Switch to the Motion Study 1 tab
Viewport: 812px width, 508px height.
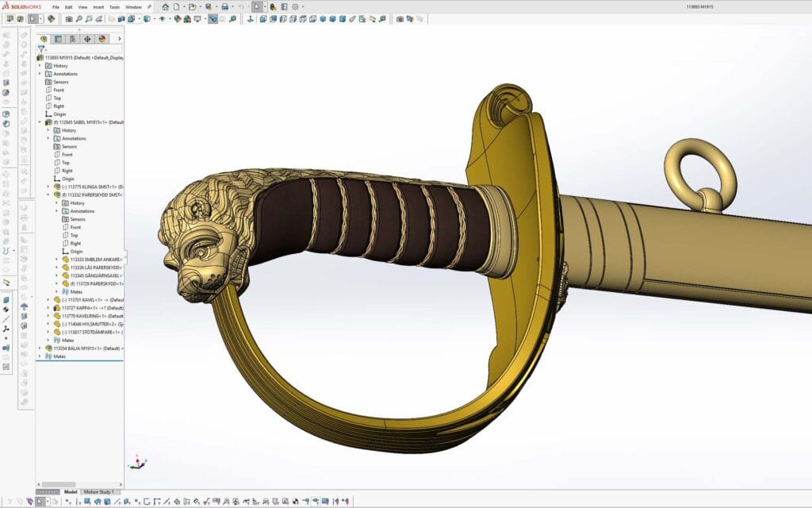[x=100, y=491]
